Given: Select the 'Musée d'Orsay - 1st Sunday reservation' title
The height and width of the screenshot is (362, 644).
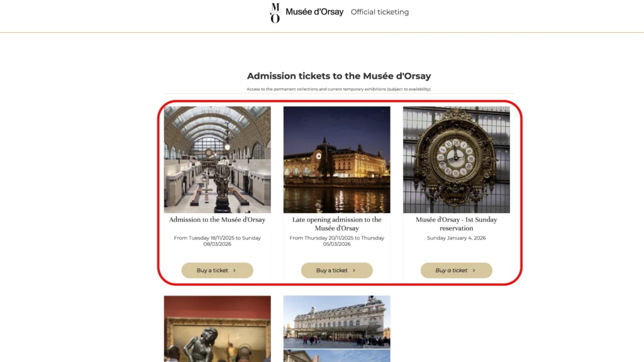Looking at the screenshot, I should (456, 224).
